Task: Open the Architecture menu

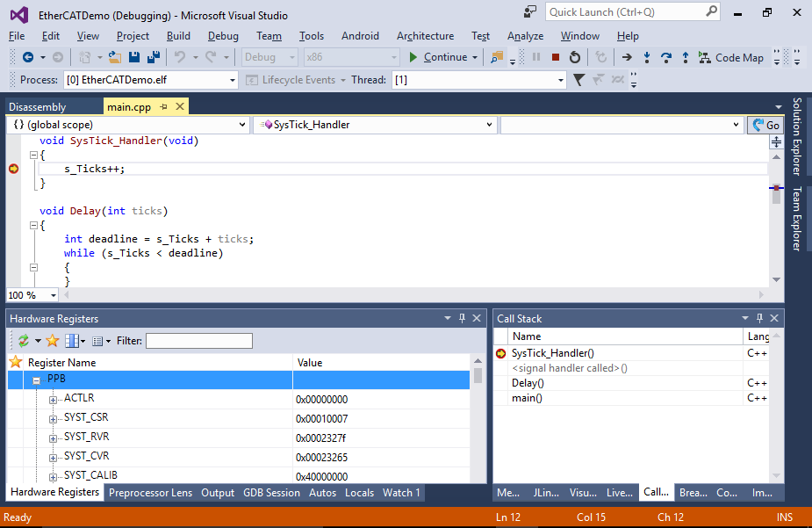Action: coord(425,36)
